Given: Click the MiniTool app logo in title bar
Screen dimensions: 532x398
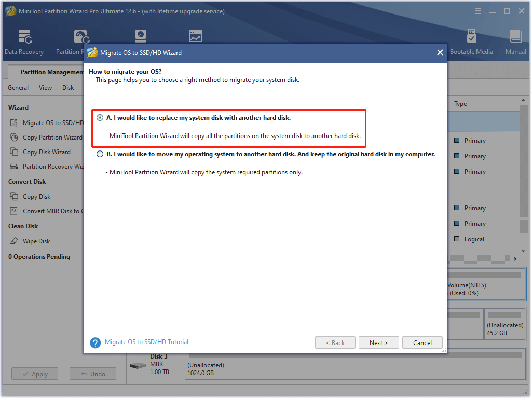Looking at the screenshot, I should click(11, 11).
